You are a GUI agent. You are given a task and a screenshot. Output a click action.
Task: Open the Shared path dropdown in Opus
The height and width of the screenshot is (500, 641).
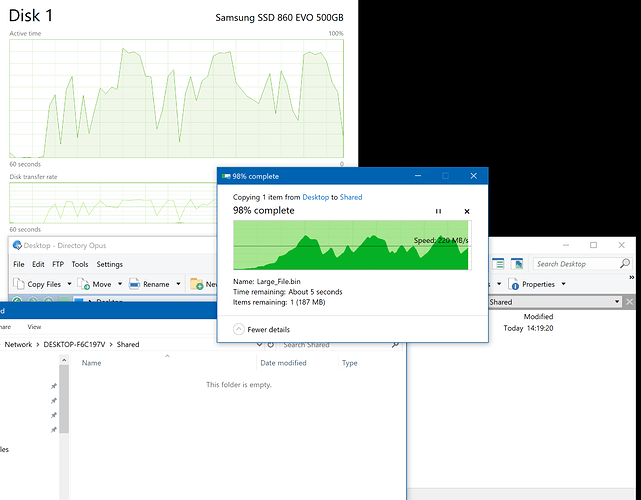(617, 302)
